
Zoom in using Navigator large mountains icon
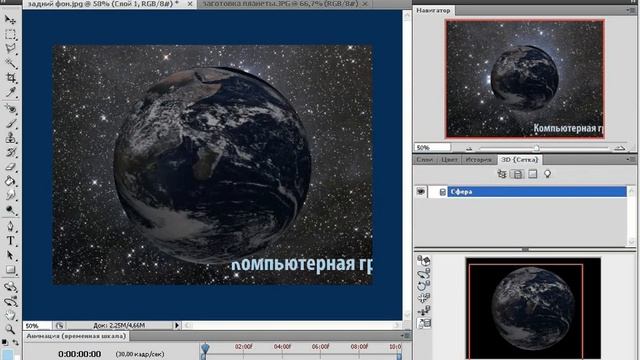[x=620, y=148]
